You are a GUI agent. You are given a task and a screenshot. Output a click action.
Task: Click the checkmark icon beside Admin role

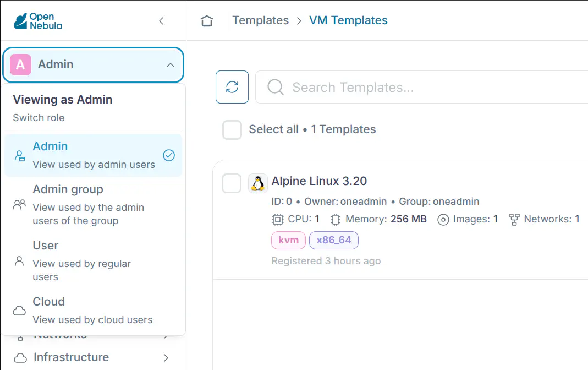click(x=169, y=155)
